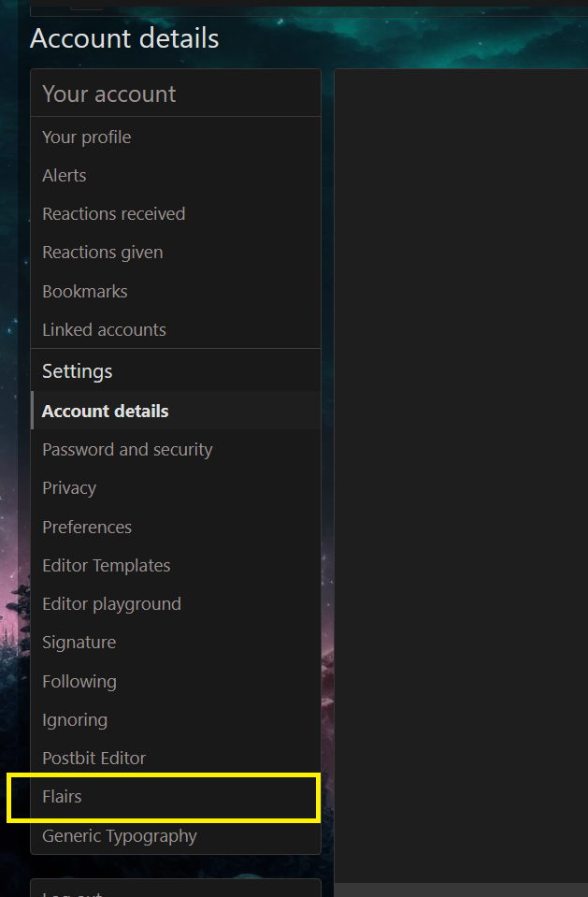This screenshot has width=588, height=897.
Task: Go to Privacy settings
Action: 176,488
